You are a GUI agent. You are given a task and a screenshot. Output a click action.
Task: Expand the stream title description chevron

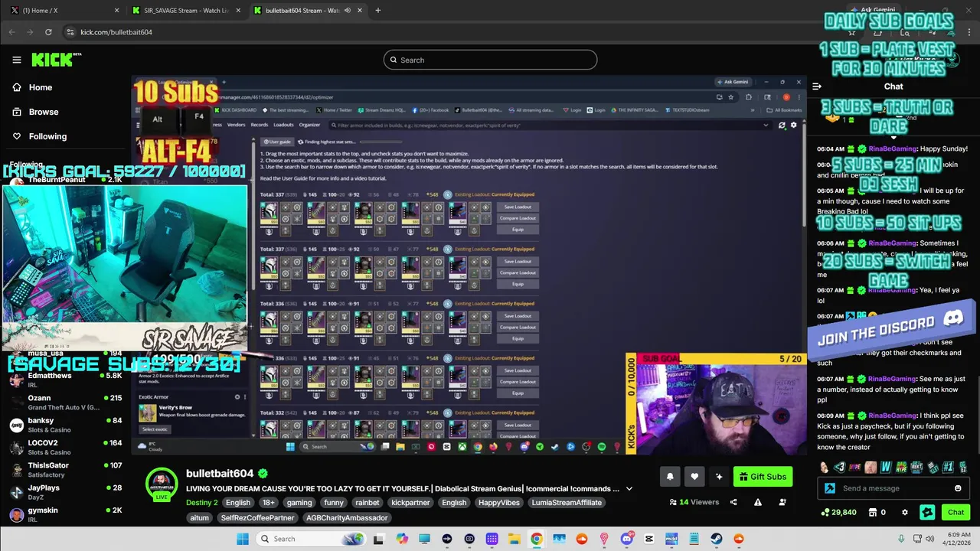pos(629,488)
